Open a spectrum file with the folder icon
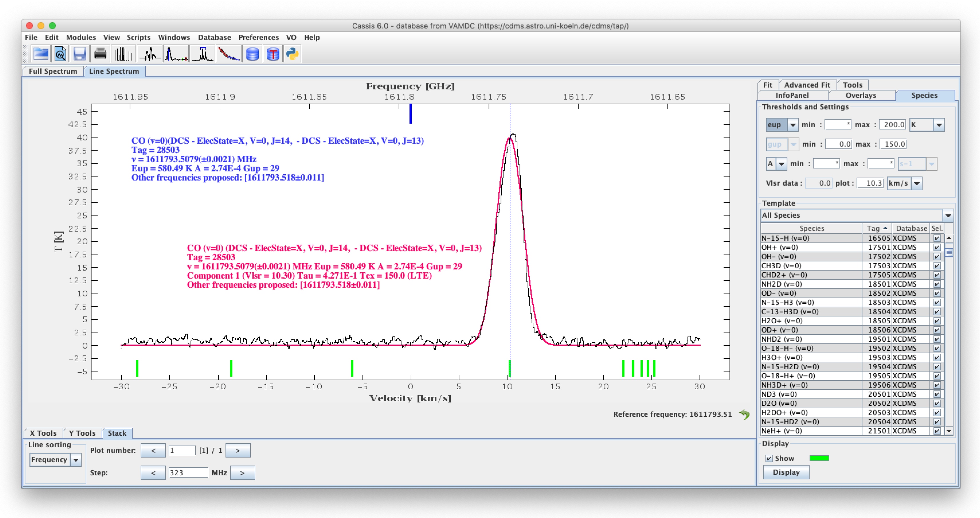980x518 pixels. pyautogui.click(x=41, y=54)
